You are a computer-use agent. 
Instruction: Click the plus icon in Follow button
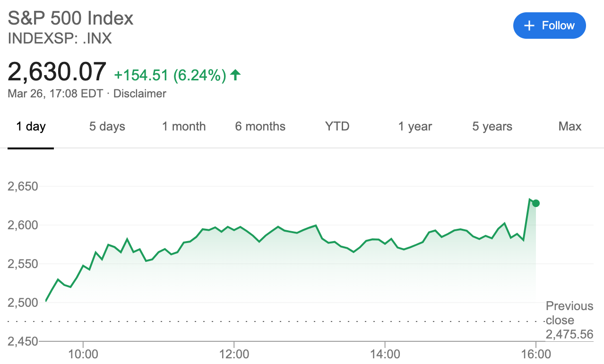[x=529, y=26]
